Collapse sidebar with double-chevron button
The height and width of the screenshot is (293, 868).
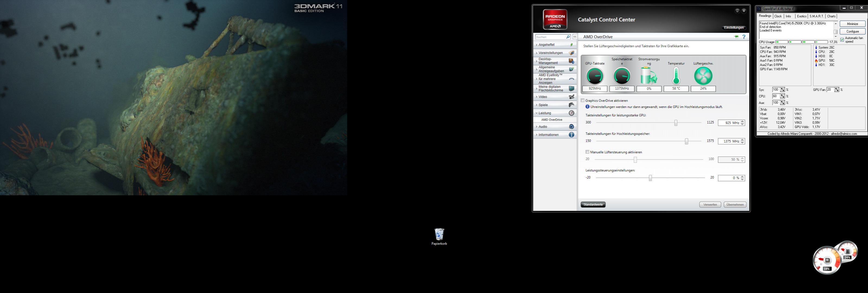(574, 37)
